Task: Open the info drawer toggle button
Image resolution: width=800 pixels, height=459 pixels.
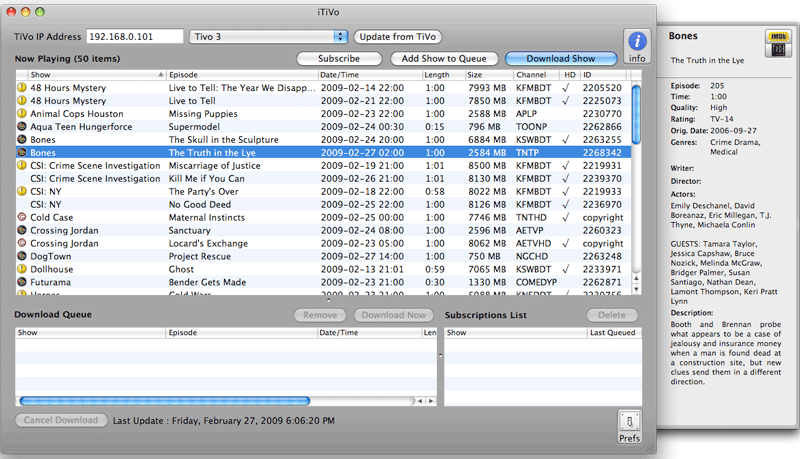Action: pyautogui.click(x=637, y=46)
